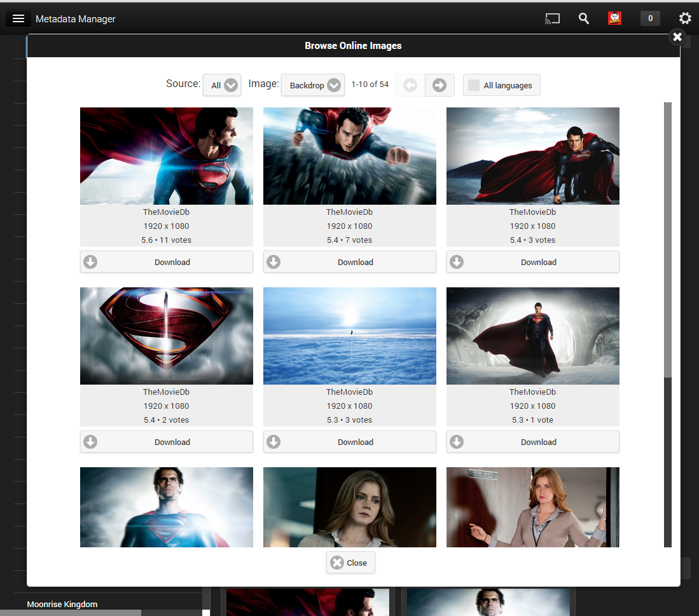Viewport: 699px width, 616px height.
Task: Click the 5.4 • 2 votes rating text
Action: coord(166,420)
